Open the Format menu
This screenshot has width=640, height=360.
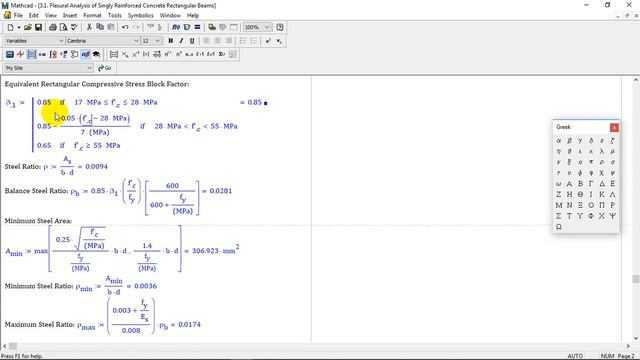(92, 16)
